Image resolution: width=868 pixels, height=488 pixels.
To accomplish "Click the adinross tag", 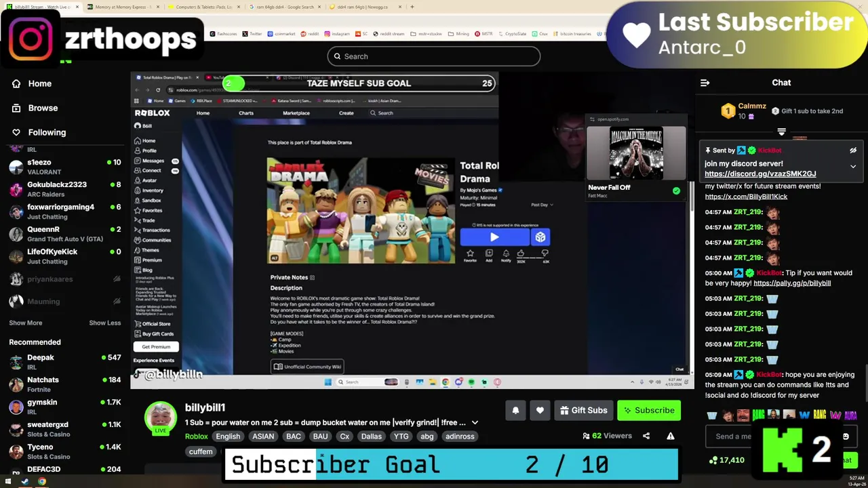I will pyautogui.click(x=460, y=436).
